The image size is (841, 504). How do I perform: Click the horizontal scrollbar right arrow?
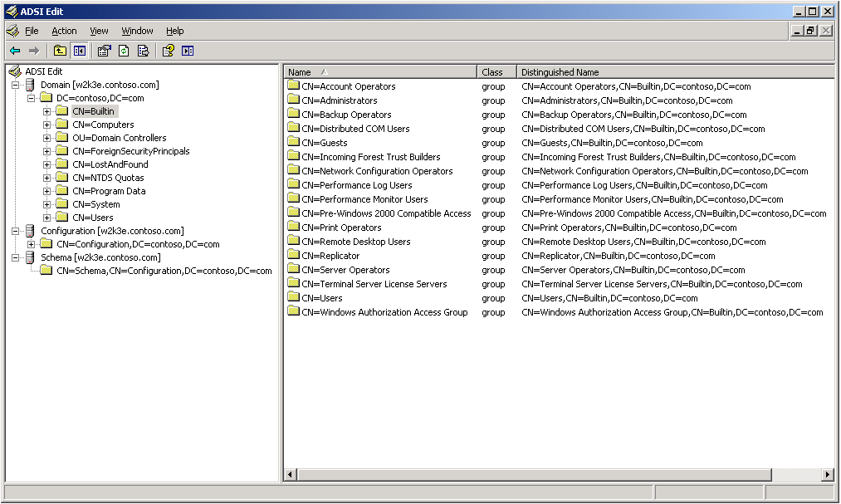pyautogui.click(x=827, y=475)
